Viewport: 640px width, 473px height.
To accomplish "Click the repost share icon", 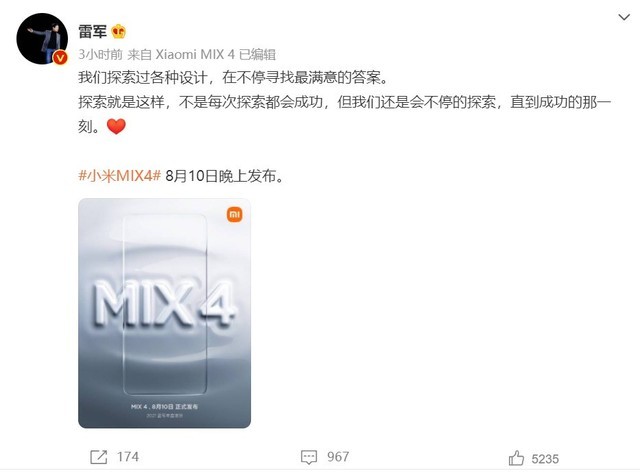I will tap(98, 457).
